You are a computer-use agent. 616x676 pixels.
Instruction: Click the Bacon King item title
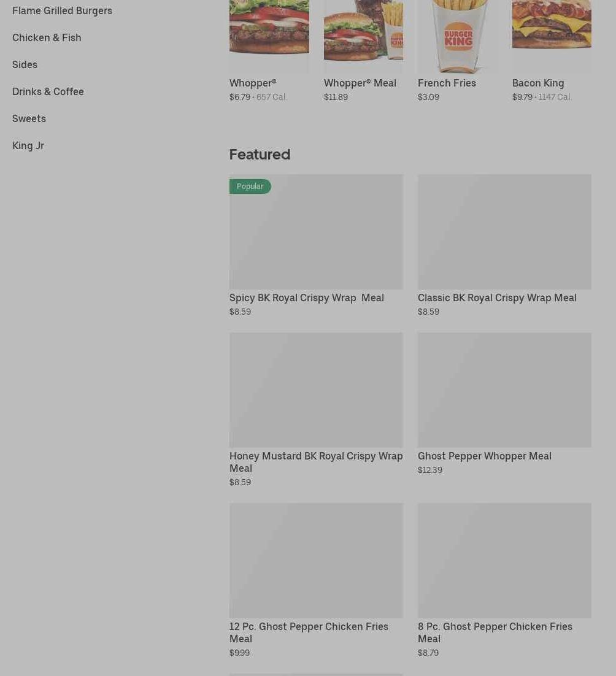pos(538,83)
